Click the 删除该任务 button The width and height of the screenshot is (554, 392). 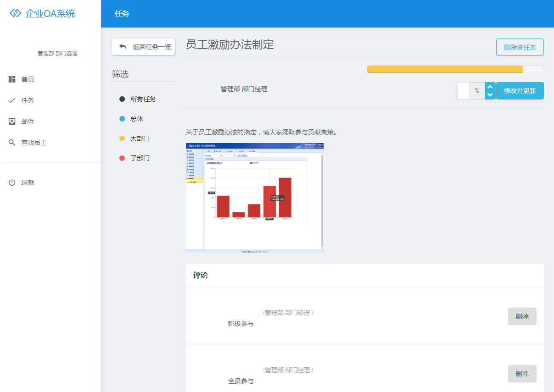[520, 47]
